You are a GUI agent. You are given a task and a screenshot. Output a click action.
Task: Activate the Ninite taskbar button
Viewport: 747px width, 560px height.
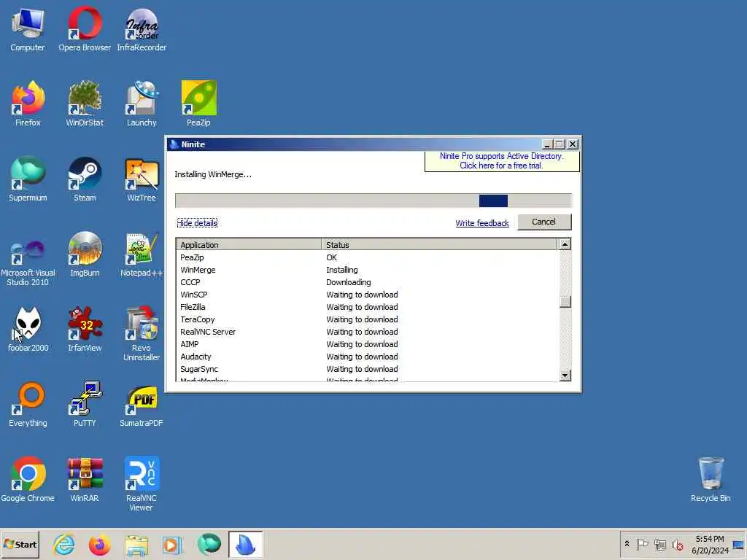click(245, 544)
